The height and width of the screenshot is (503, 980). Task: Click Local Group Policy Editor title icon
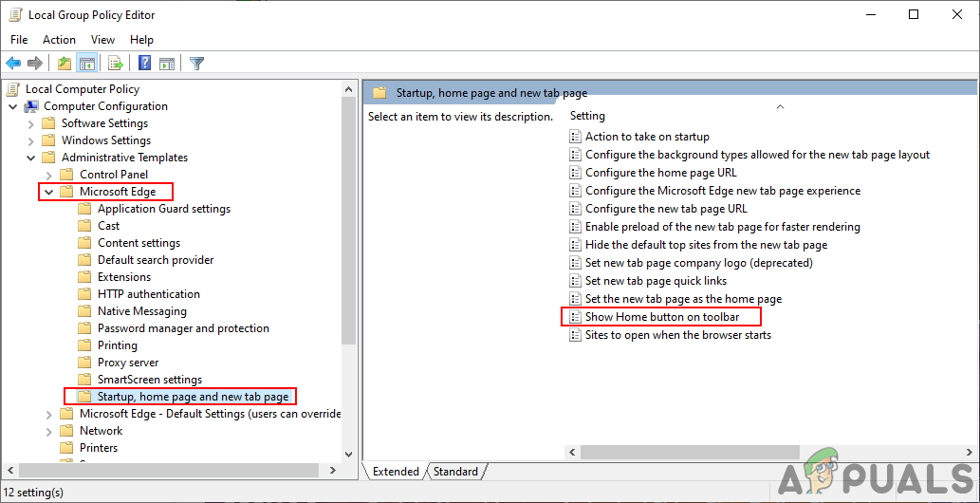coord(15,15)
